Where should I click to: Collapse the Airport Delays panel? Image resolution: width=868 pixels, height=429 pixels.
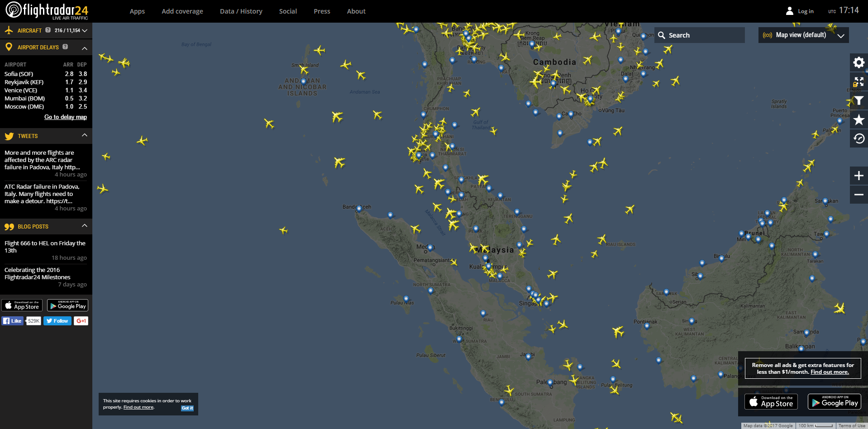tap(84, 48)
